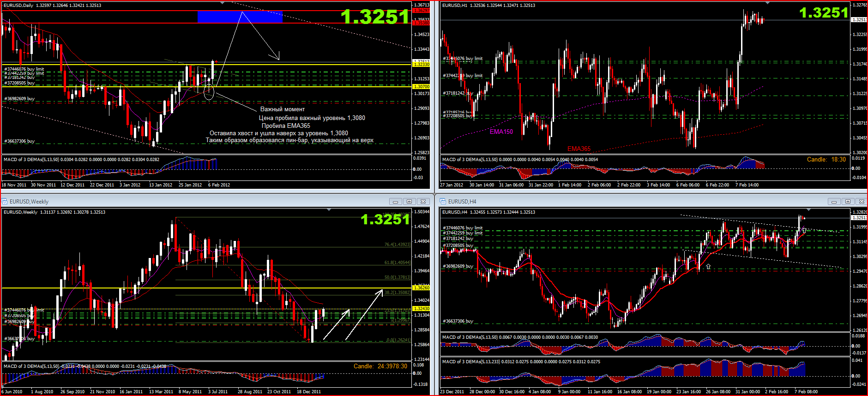Click '18 Dec 2011' on Weekly time axis

click(x=309, y=392)
